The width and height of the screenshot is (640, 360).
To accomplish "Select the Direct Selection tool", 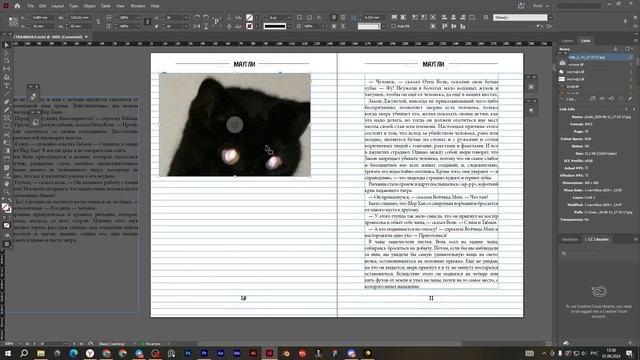I will click(7, 53).
